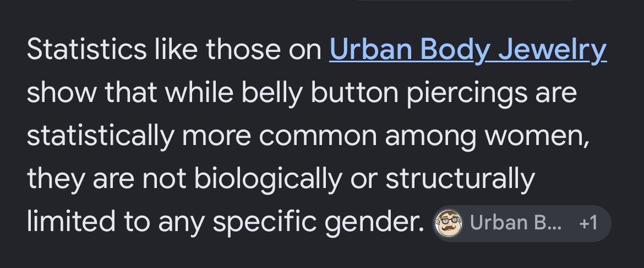
Task: Expand the +1 additional sources counter
Action: pos(588,223)
